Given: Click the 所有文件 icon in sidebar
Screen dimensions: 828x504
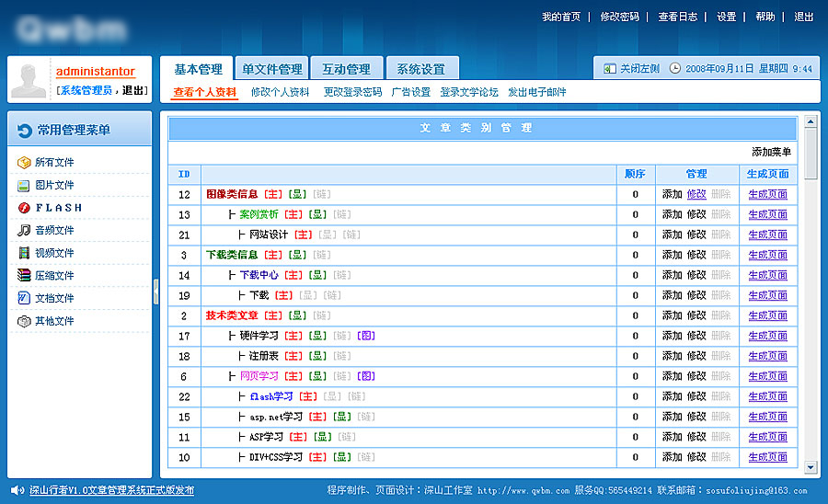Looking at the screenshot, I should [24, 163].
